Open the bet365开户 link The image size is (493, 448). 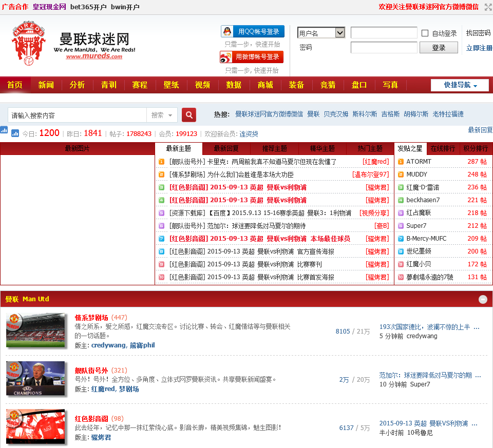coord(88,7)
